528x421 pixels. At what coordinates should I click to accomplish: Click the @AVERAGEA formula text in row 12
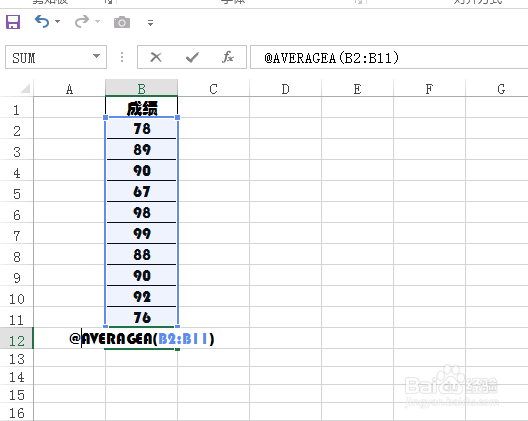coord(141,338)
